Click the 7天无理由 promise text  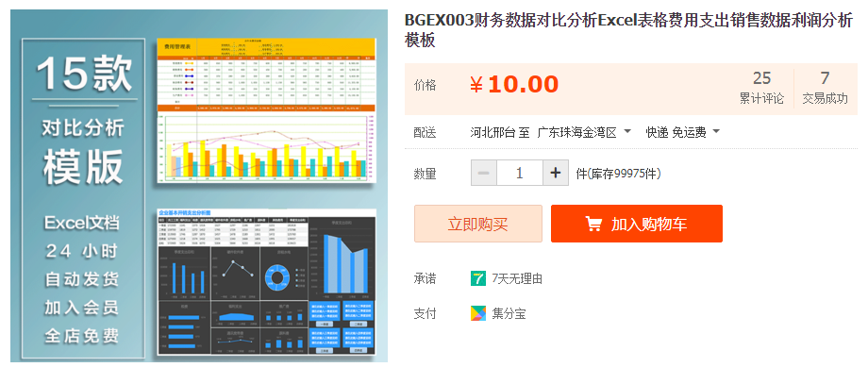click(x=517, y=279)
